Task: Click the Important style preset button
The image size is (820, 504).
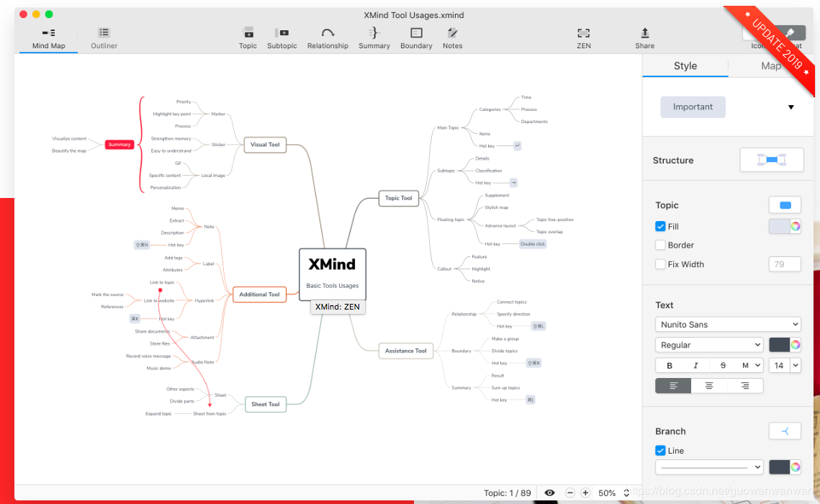Action: (x=693, y=107)
